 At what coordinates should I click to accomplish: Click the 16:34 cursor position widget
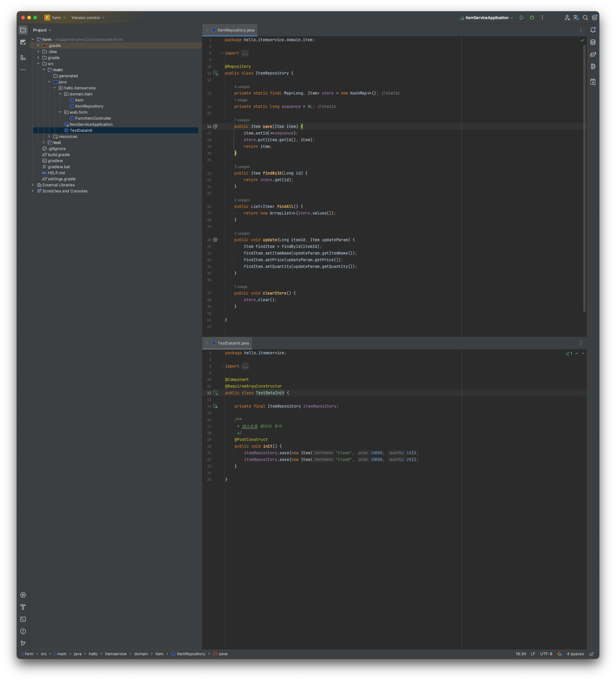point(521,654)
